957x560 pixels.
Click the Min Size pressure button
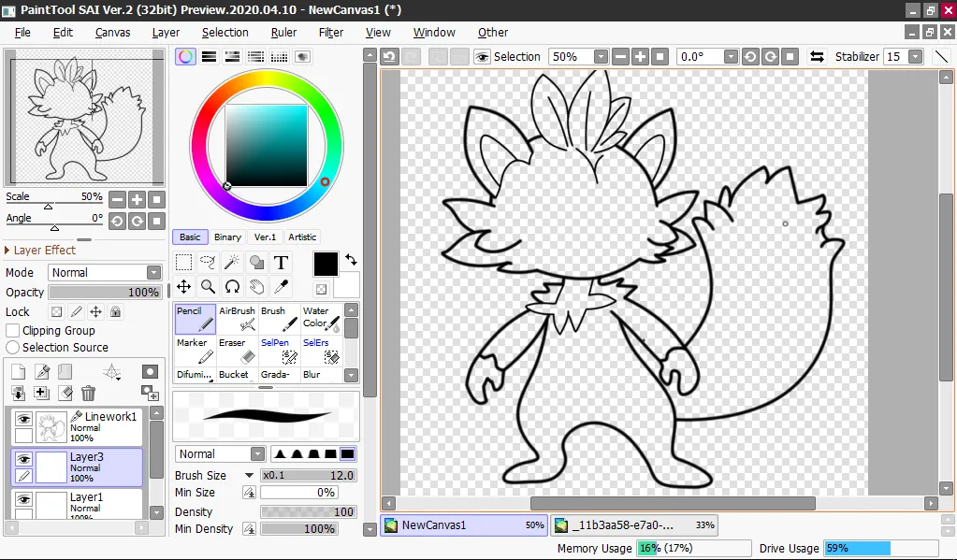pos(249,493)
